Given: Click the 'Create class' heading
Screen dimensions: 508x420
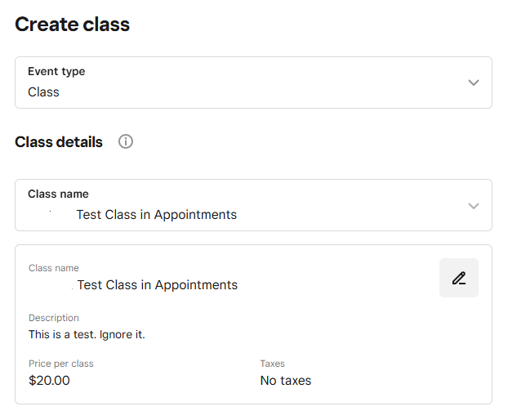Looking at the screenshot, I should [72, 25].
